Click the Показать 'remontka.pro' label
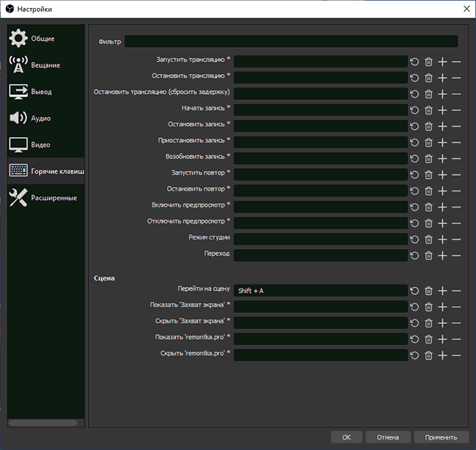476x450 pixels. pyautogui.click(x=193, y=337)
